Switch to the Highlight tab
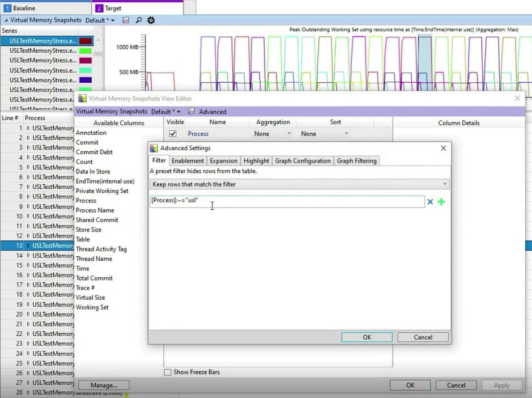The image size is (532, 398). pyautogui.click(x=256, y=161)
